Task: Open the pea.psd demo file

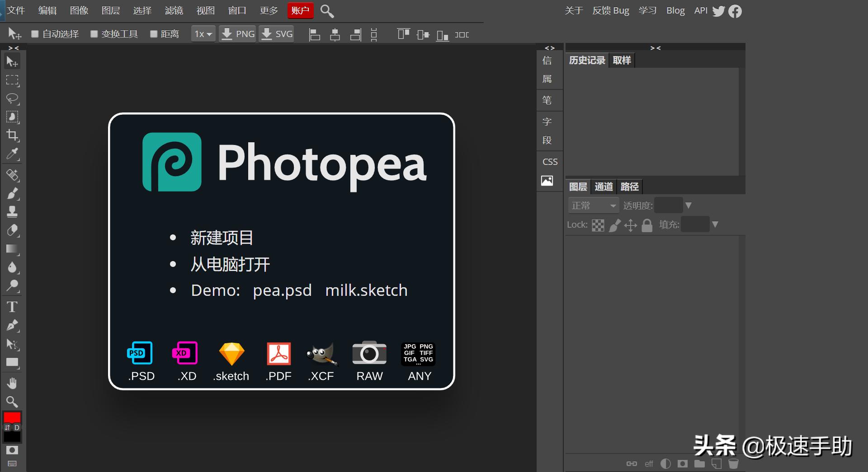Action: [282, 290]
